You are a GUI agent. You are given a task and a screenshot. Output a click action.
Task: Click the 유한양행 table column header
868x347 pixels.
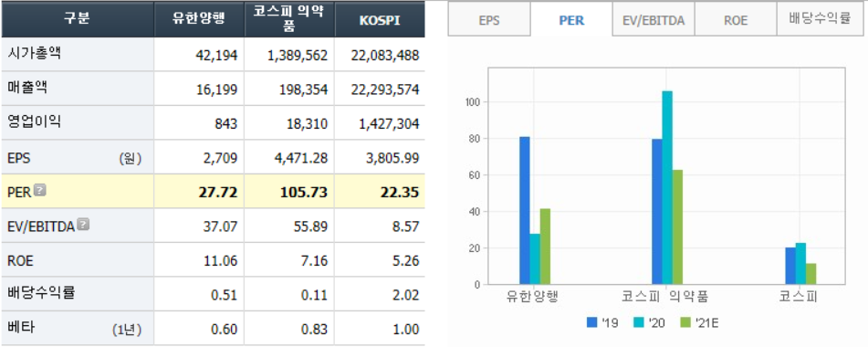pos(199,19)
